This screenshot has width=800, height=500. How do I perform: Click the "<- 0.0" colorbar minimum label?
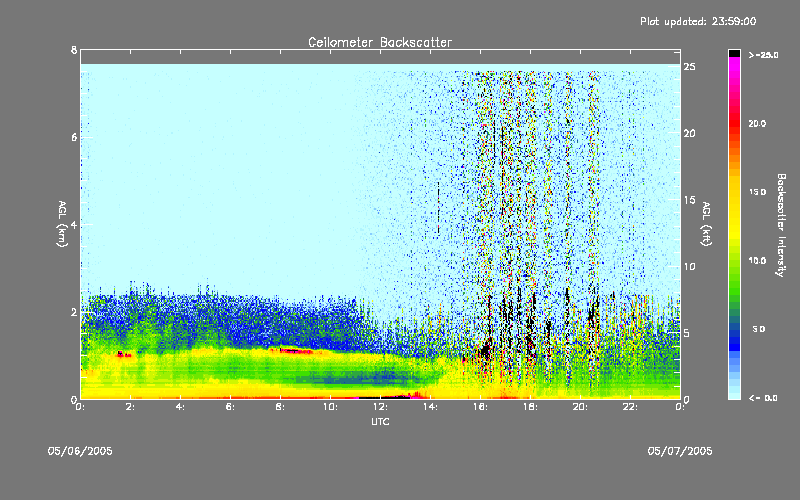click(763, 397)
